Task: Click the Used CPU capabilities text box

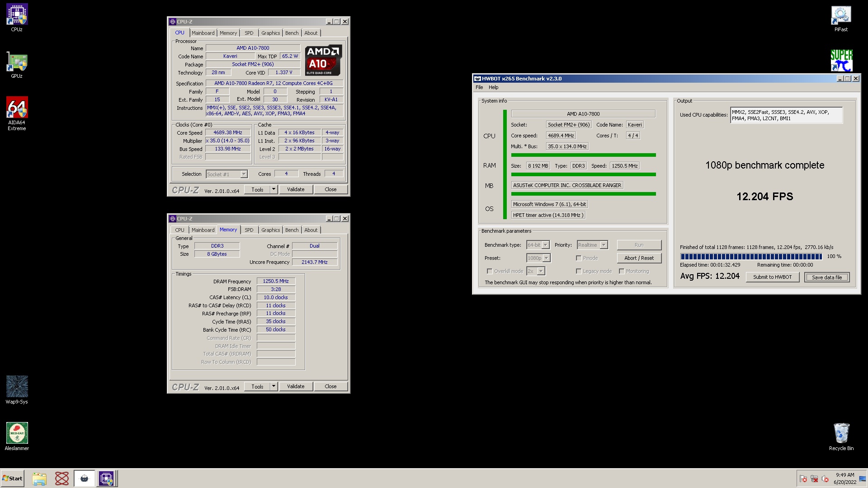Action: [786, 115]
